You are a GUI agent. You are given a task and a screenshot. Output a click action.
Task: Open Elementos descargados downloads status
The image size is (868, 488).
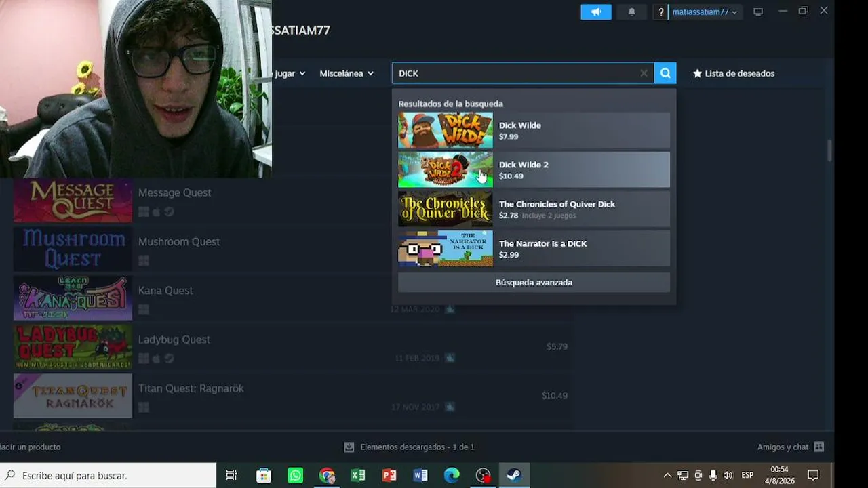pyautogui.click(x=410, y=447)
